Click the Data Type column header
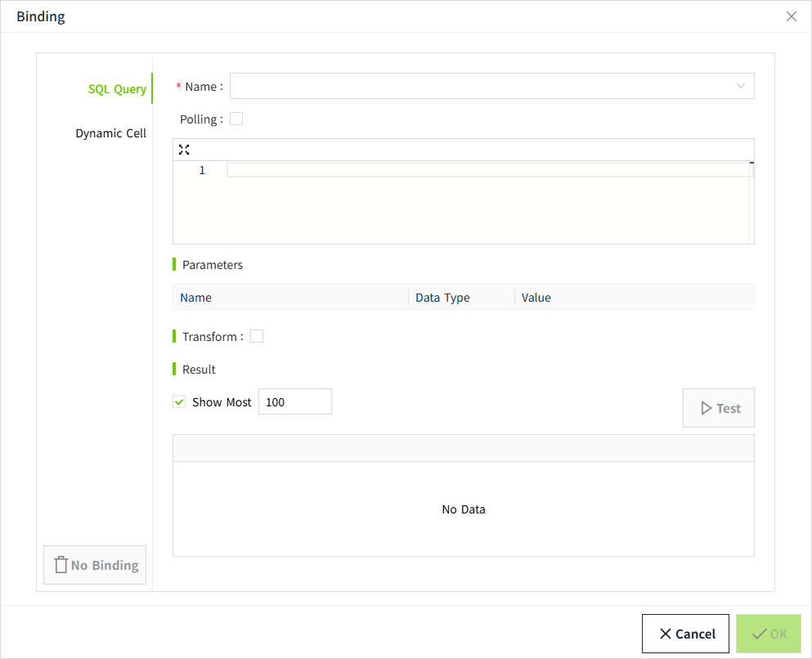The width and height of the screenshot is (812, 659). 442,298
